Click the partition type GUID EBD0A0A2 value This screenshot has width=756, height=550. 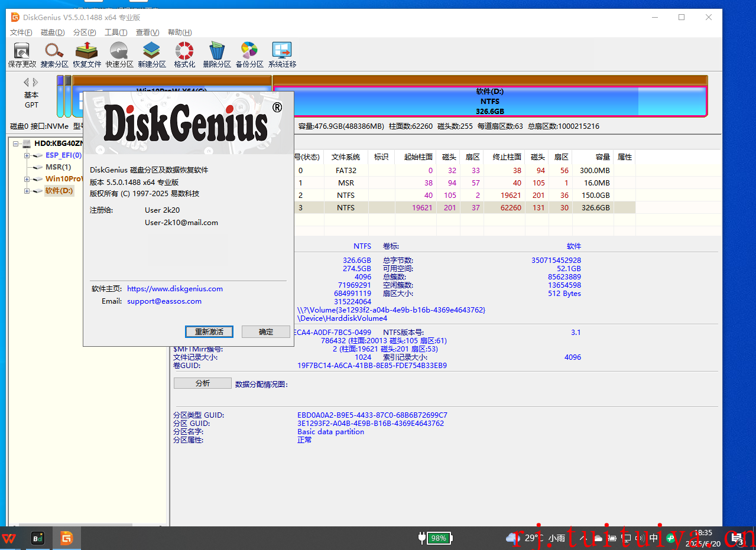point(372,415)
